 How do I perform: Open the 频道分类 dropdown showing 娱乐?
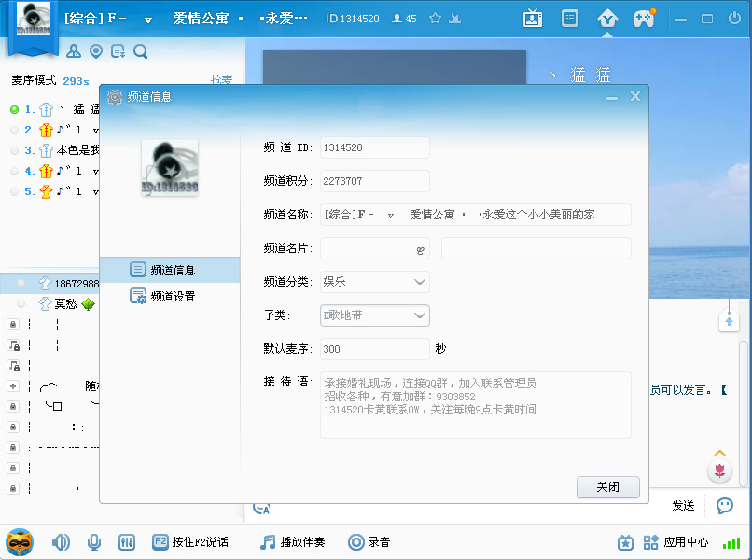[x=374, y=282]
